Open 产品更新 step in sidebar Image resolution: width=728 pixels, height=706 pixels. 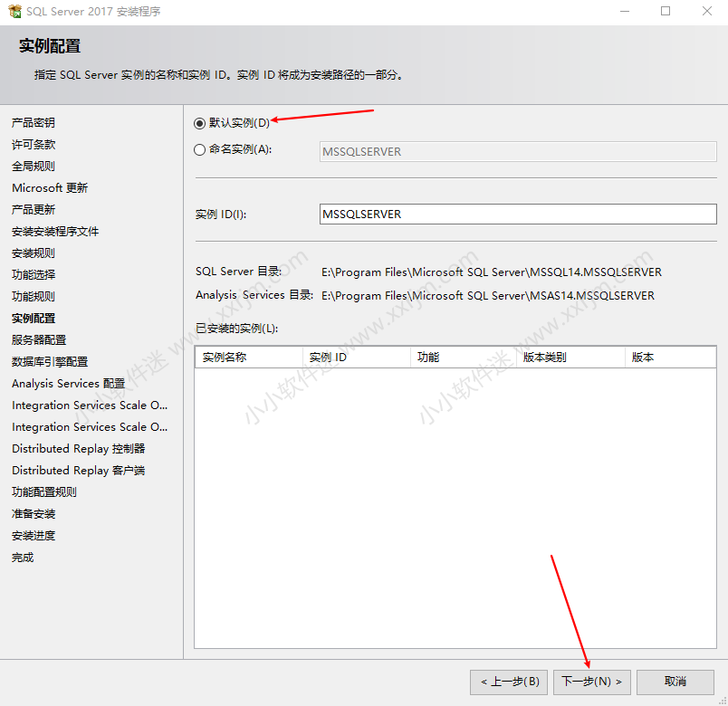pyautogui.click(x=34, y=210)
